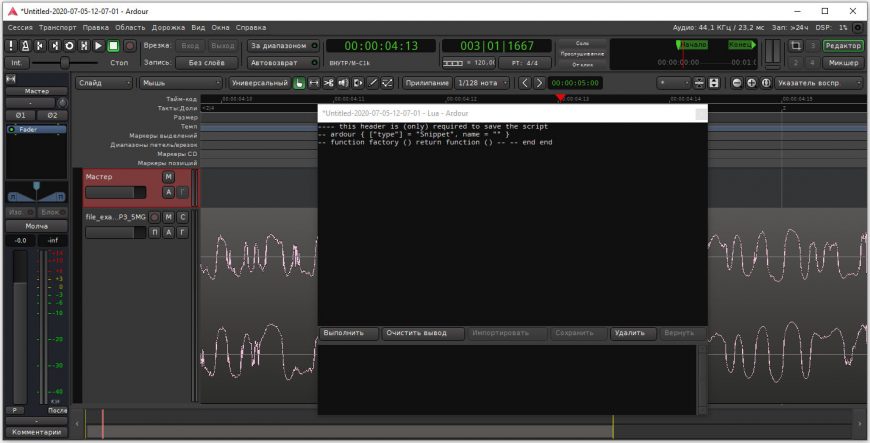Toggle the За диапазоном option
This screenshot has height=443, width=870.
[x=283, y=46]
